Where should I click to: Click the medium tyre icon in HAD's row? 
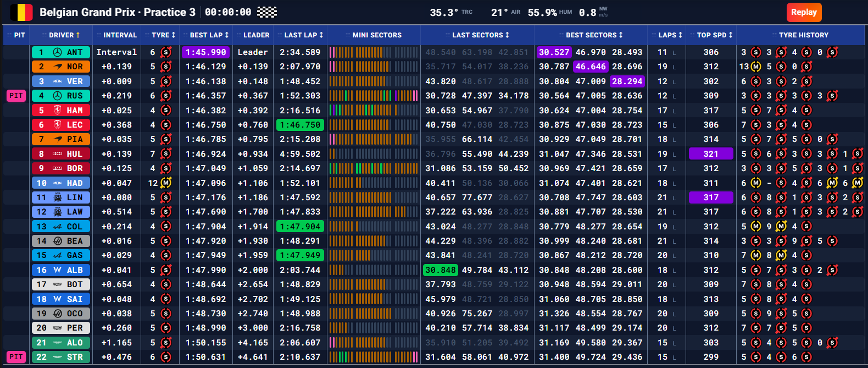click(x=166, y=183)
